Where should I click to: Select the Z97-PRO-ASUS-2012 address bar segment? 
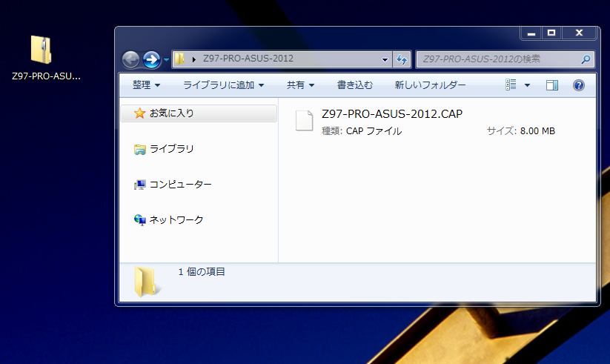click(x=248, y=59)
